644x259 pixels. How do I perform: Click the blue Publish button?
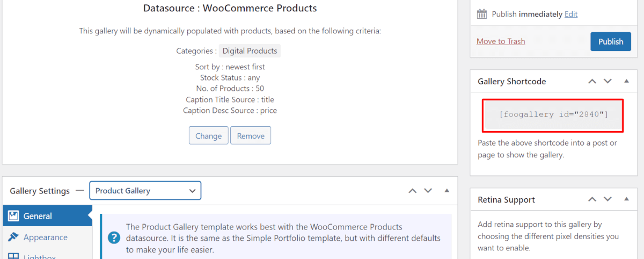click(x=611, y=41)
